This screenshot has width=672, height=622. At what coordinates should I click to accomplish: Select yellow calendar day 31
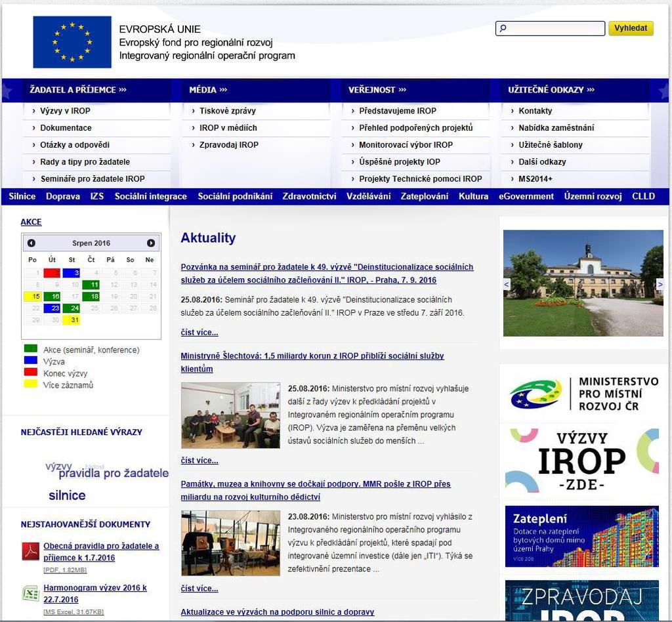[71, 320]
